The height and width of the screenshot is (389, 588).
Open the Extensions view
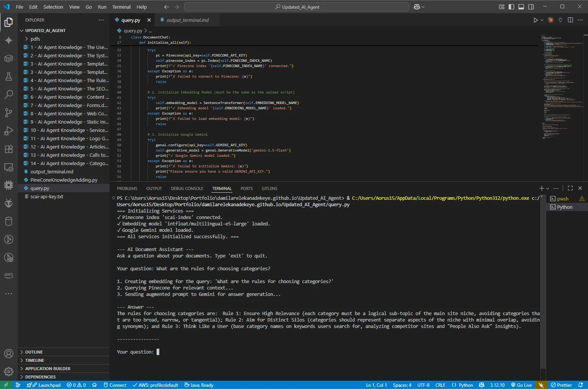[9, 149]
